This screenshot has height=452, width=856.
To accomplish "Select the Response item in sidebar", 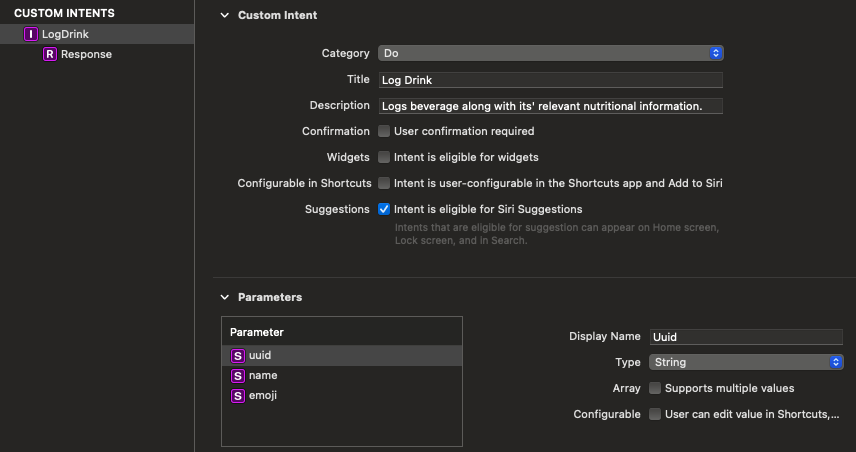I will click(86, 54).
